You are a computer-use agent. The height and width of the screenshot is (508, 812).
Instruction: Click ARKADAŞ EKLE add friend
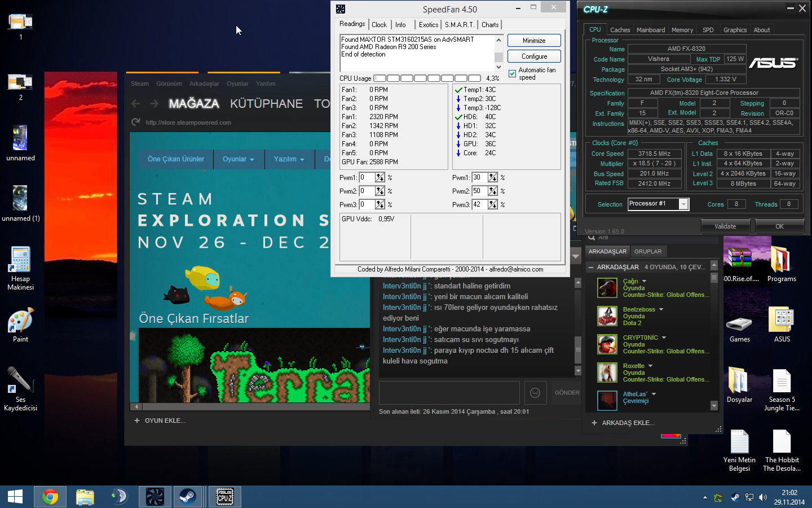pyautogui.click(x=623, y=423)
